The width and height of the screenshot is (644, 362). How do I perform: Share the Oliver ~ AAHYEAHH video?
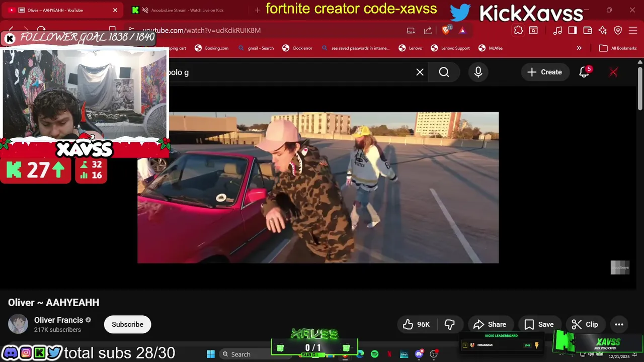coord(490,324)
